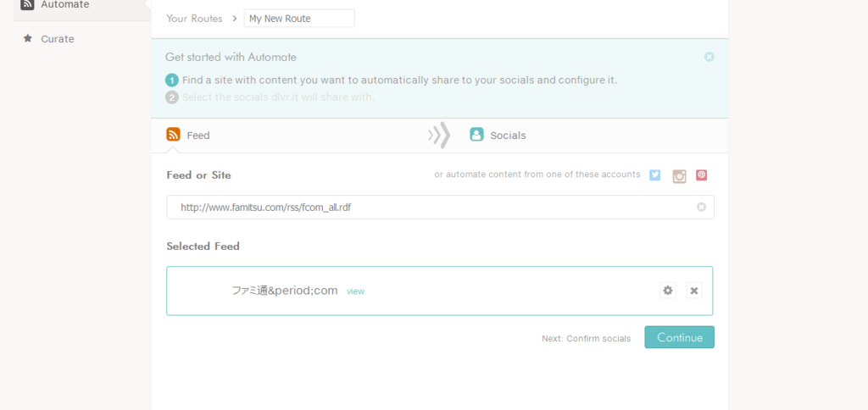Click the Feed or Site URL field
The width and height of the screenshot is (868, 410).
tap(440, 207)
